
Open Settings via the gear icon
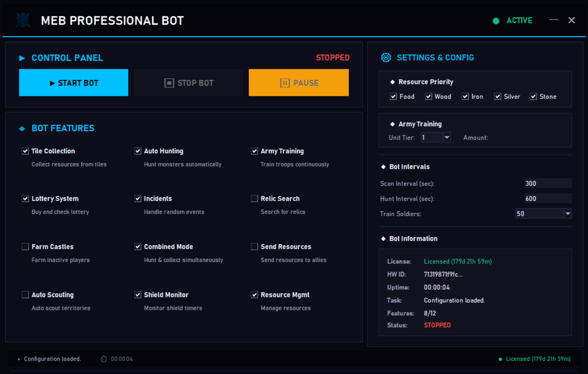click(x=386, y=57)
